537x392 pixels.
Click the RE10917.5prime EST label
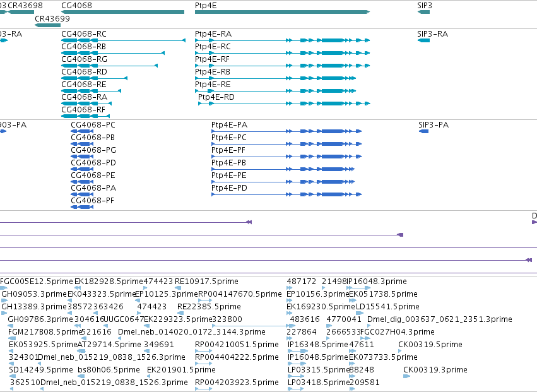(x=206, y=282)
